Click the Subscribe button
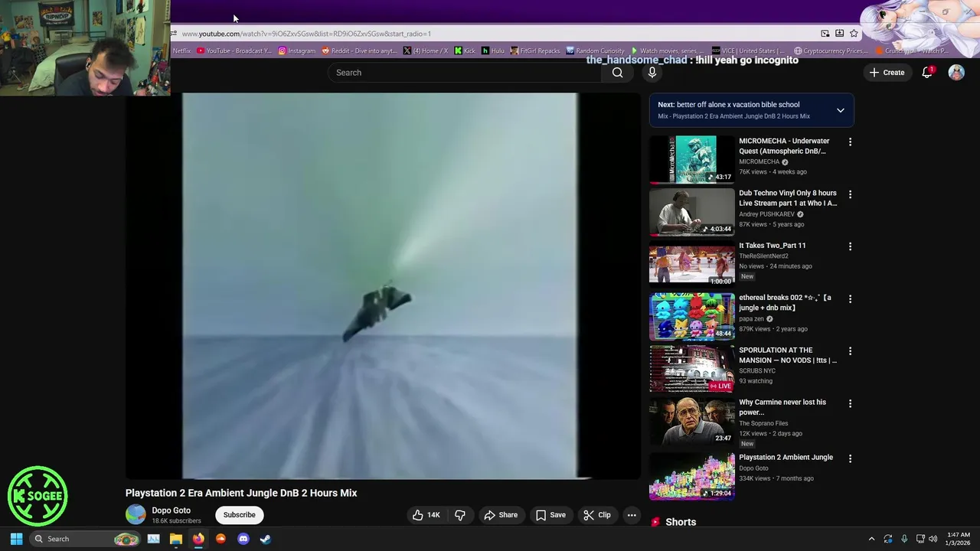The height and width of the screenshot is (551, 980). click(240, 515)
